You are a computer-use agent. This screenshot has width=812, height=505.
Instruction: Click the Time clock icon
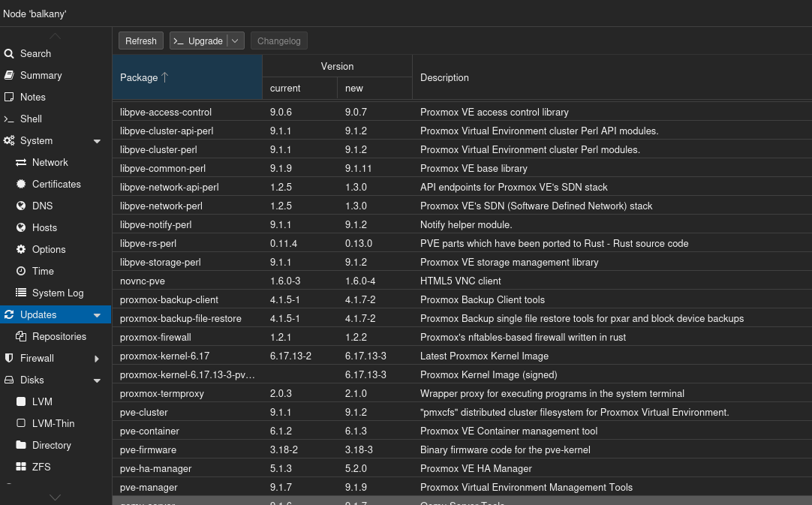click(x=21, y=272)
